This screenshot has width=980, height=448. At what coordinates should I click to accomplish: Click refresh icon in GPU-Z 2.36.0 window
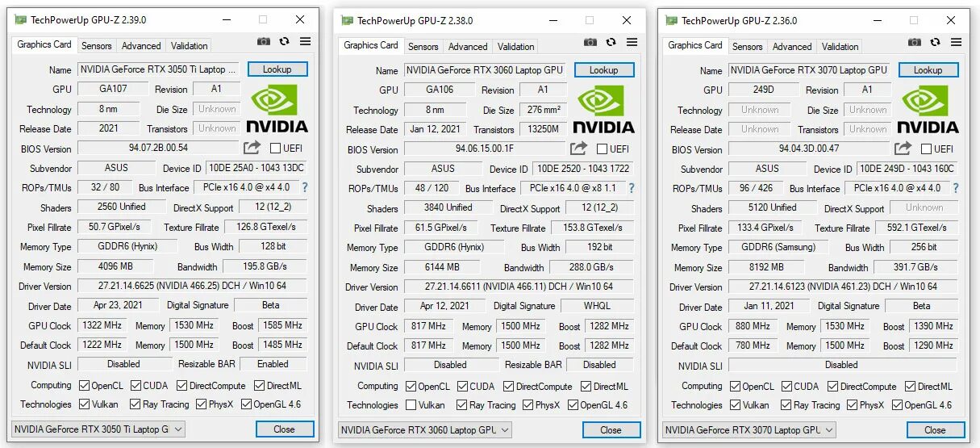click(x=935, y=42)
